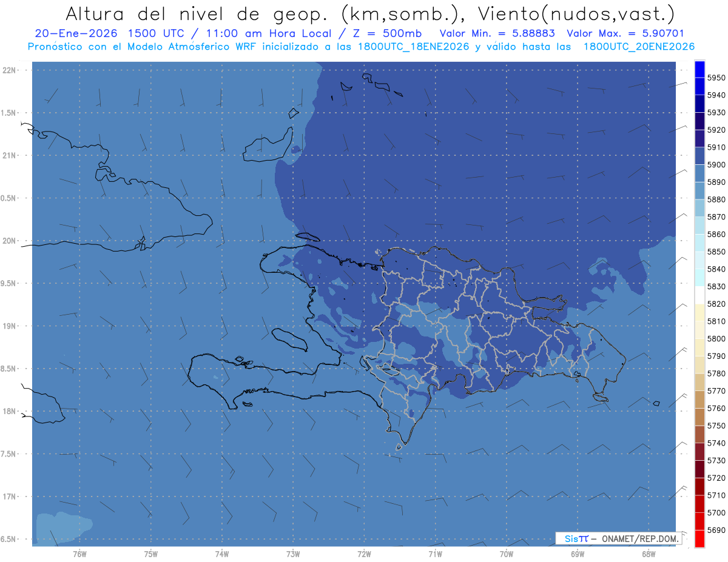
Task: Click the '5720' color scale label
Action: [716, 478]
